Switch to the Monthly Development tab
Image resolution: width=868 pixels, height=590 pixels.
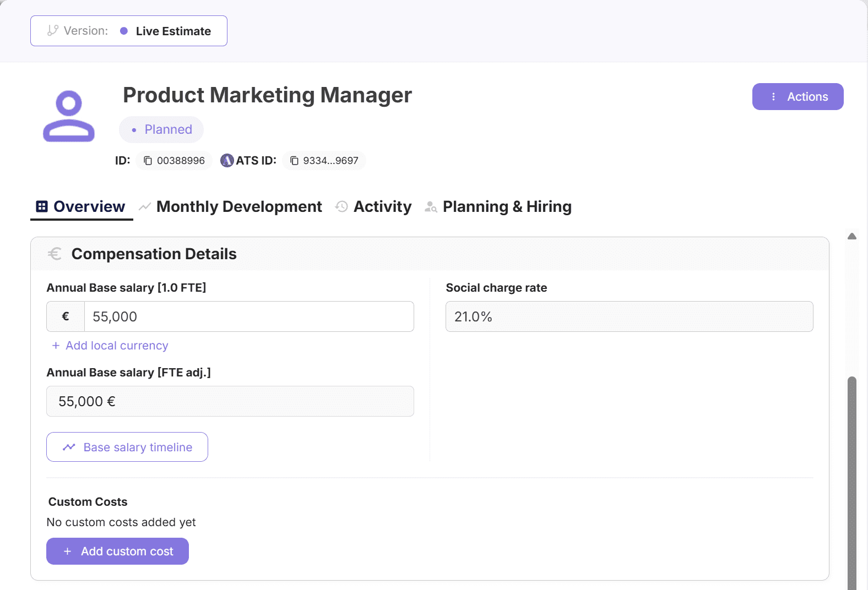[238, 207]
